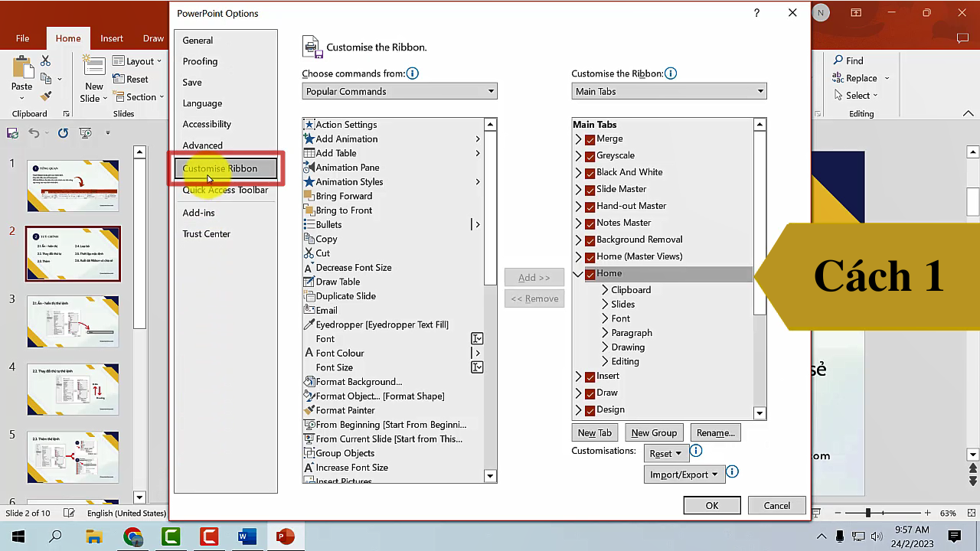Expand the Draw tab tree node
Viewport: 980px width, 551px height.
(578, 393)
